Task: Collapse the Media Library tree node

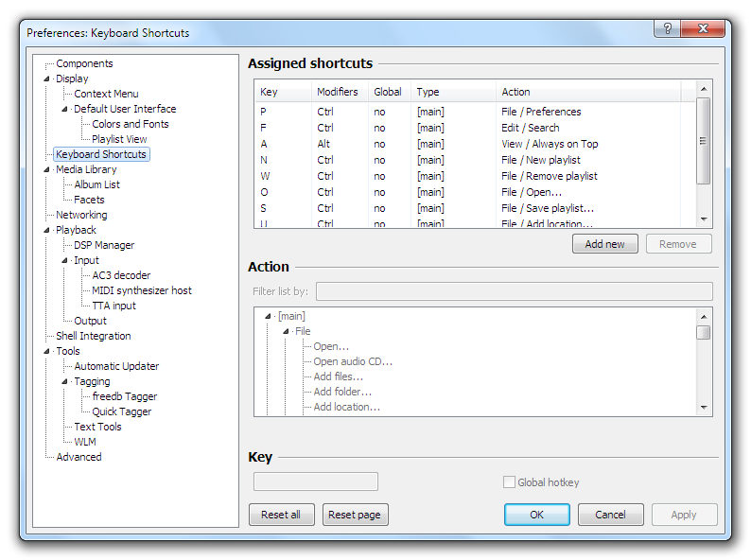Action: click(x=47, y=169)
